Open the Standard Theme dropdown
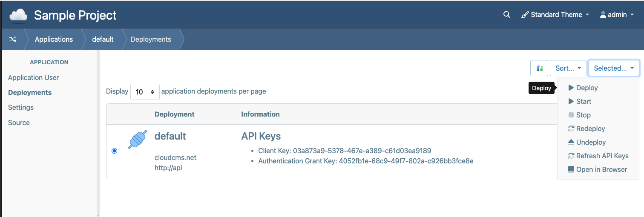This screenshot has width=644, height=217. click(x=555, y=14)
